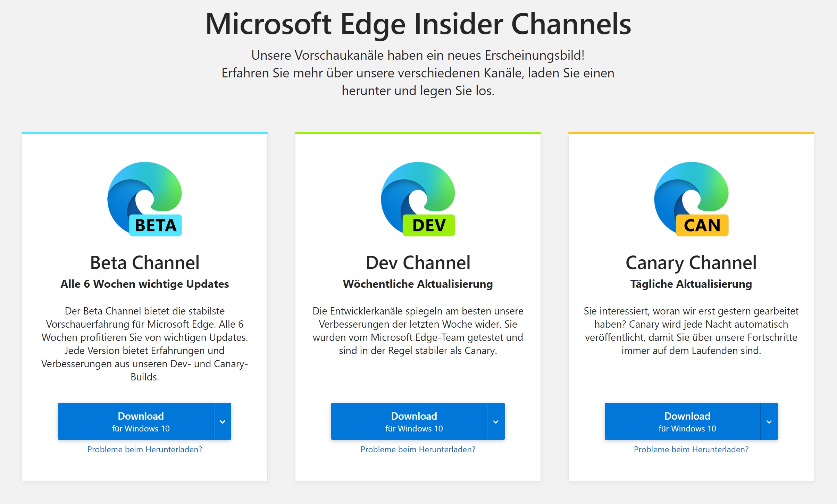
Task: Click the 'Canary Channel' heading
Action: point(691,263)
